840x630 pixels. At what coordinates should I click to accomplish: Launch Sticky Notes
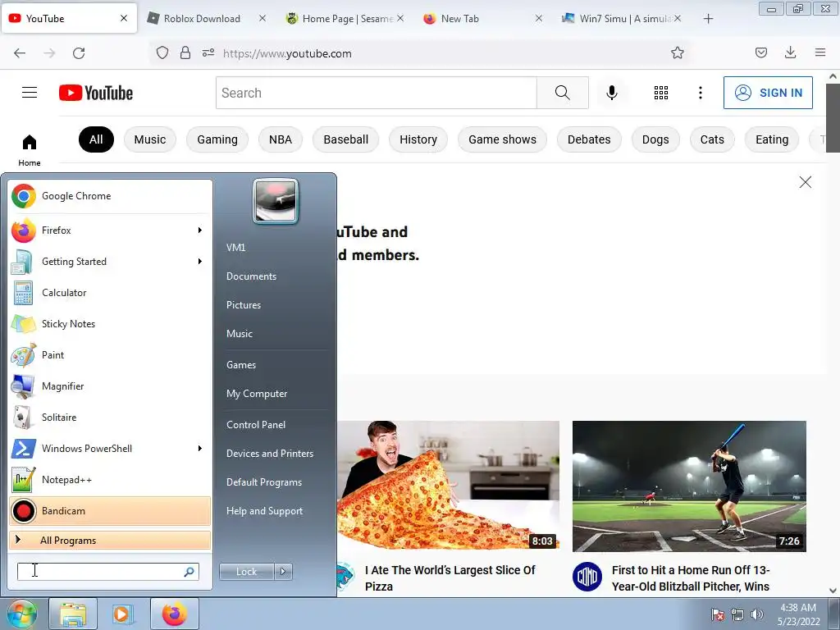(x=110, y=323)
